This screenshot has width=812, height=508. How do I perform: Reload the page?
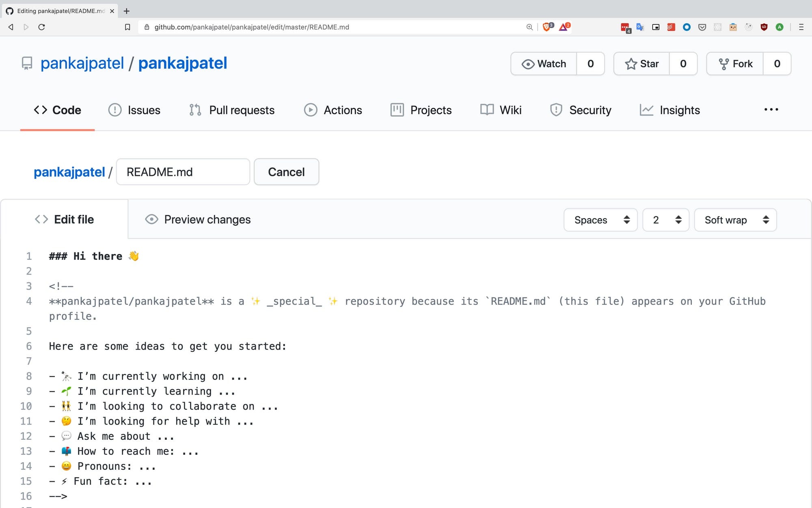(42, 27)
